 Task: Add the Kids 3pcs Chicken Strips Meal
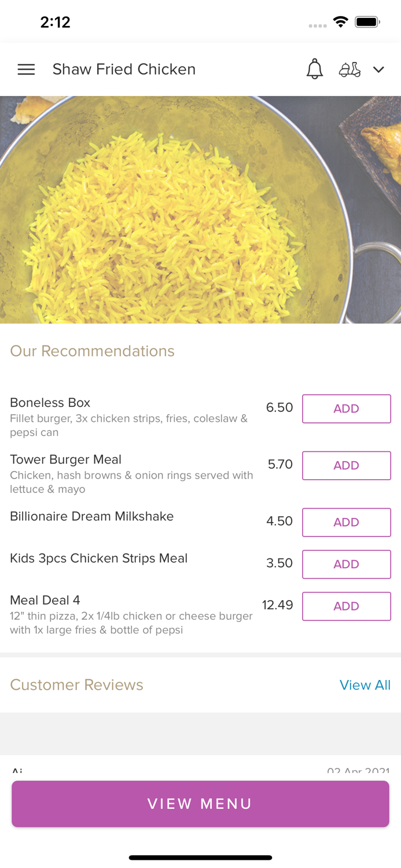tap(346, 564)
